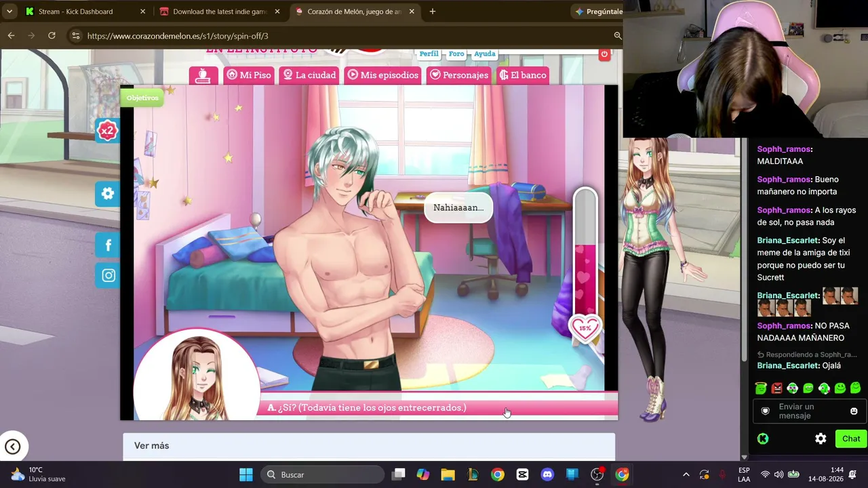Click the x2 bonus badge icon

point(107,131)
